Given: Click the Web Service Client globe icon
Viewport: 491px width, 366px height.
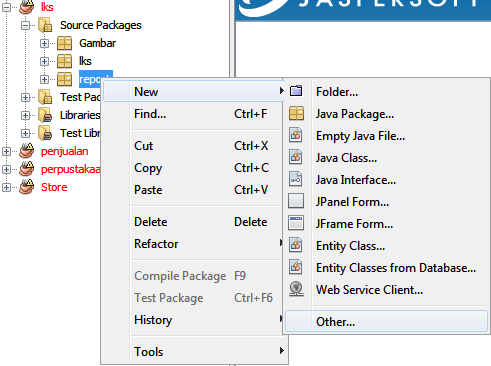Looking at the screenshot, I should pyautogui.click(x=296, y=289).
